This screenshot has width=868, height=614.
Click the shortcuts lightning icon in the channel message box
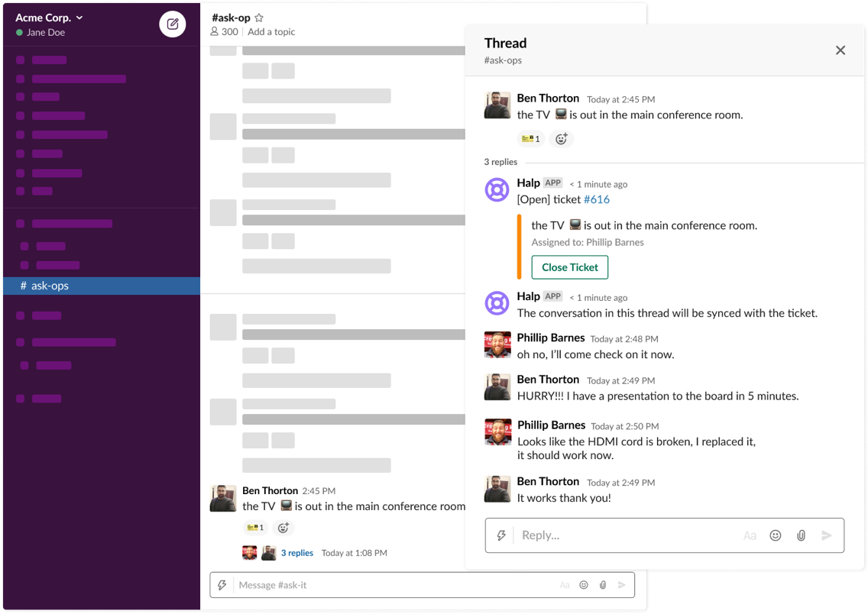tap(222, 585)
